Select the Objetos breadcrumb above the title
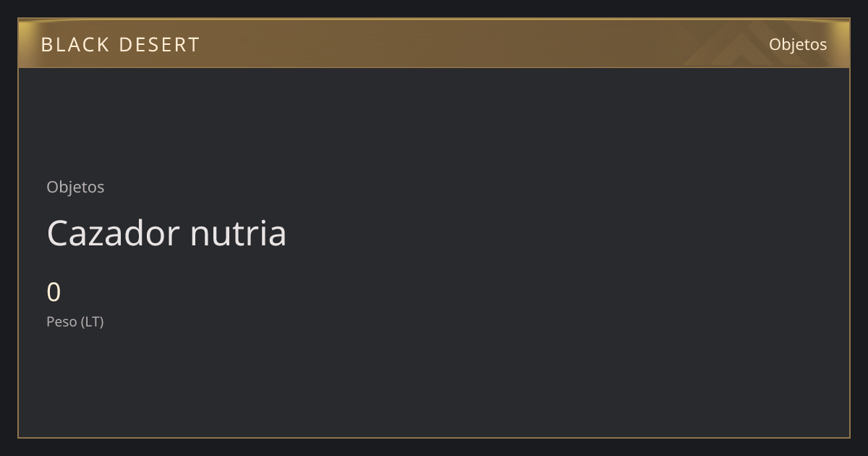This screenshot has height=456, width=868. pyautogui.click(x=75, y=187)
